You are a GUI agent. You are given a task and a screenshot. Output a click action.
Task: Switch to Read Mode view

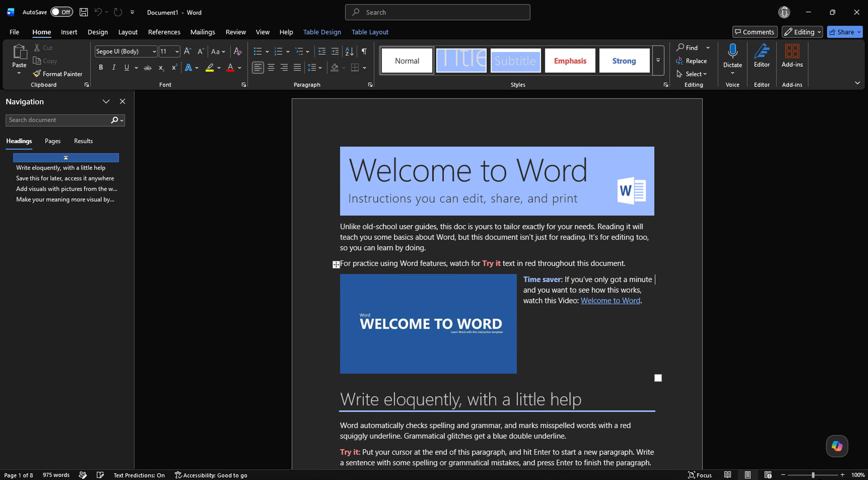tap(727, 475)
